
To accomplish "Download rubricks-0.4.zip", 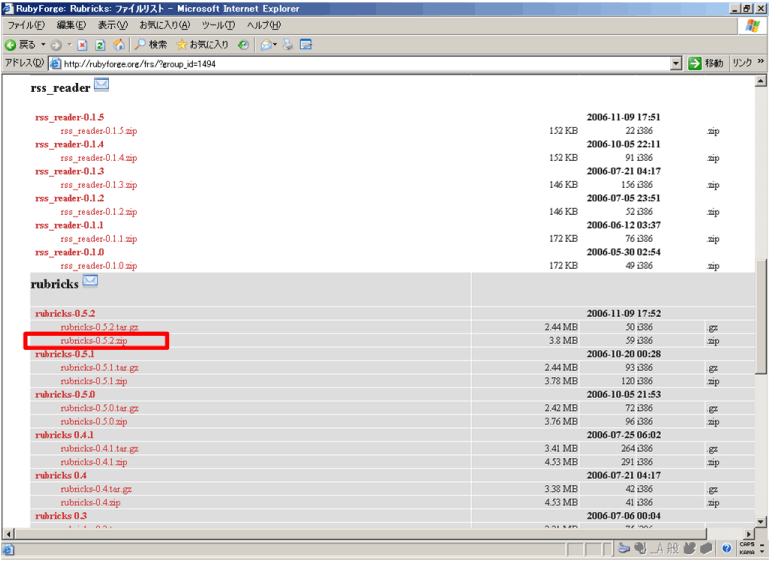I will pos(90,503).
